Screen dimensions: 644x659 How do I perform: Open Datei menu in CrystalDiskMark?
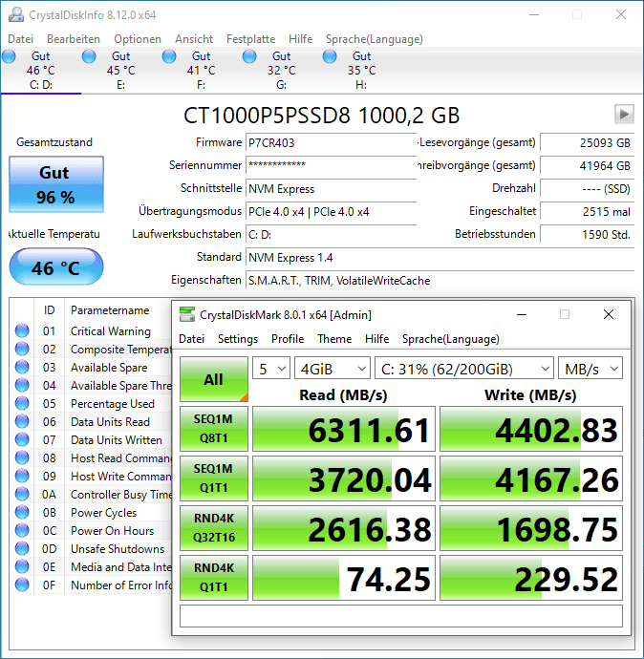coord(191,339)
